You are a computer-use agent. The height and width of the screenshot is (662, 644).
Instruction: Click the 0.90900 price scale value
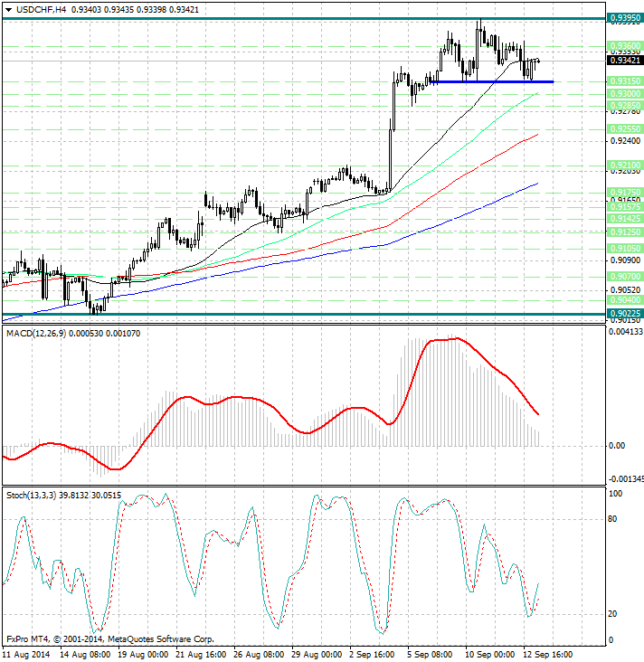pos(625,260)
